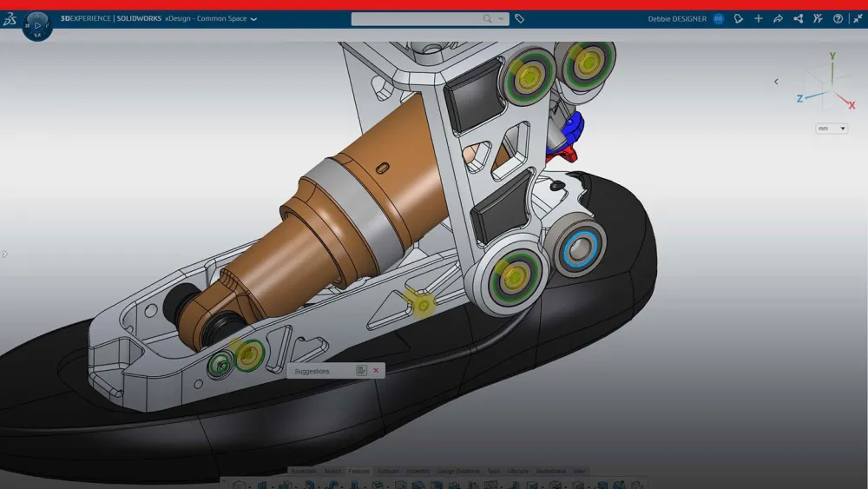The height and width of the screenshot is (489, 868).
Task: Click the 3DS logo icon
Action: (10, 19)
